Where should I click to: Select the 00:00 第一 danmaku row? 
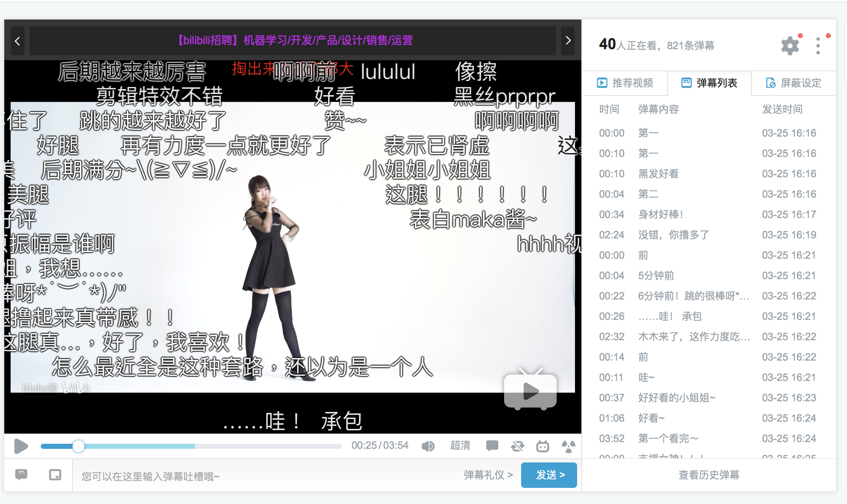(709, 133)
